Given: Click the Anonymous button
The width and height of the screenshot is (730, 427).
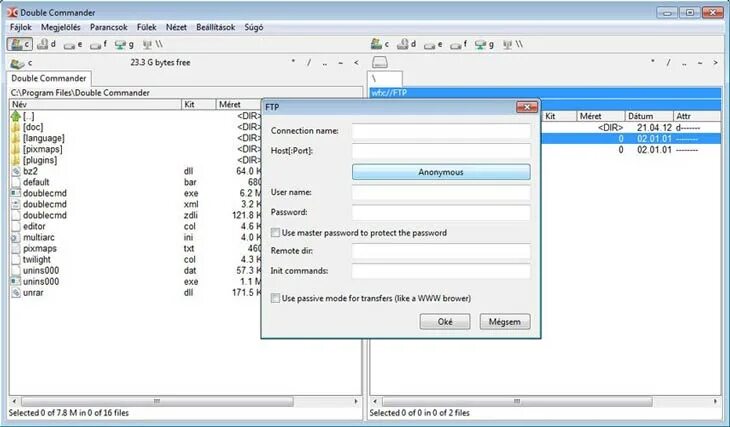Looking at the screenshot, I should [441, 172].
